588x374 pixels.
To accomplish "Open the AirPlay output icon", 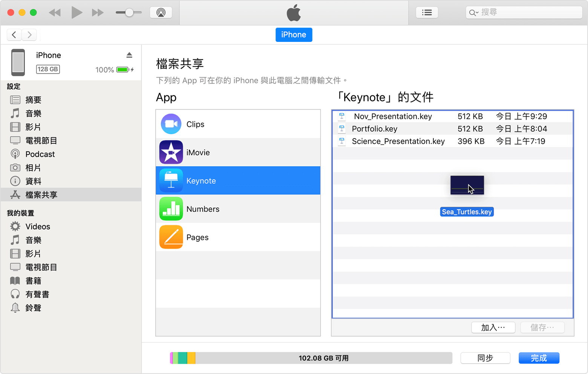I will coord(161,12).
